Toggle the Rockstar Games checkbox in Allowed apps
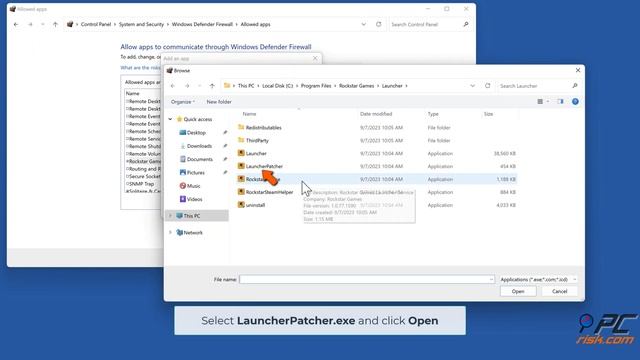The height and width of the screenshot is (360, 640). click(127, 161)
